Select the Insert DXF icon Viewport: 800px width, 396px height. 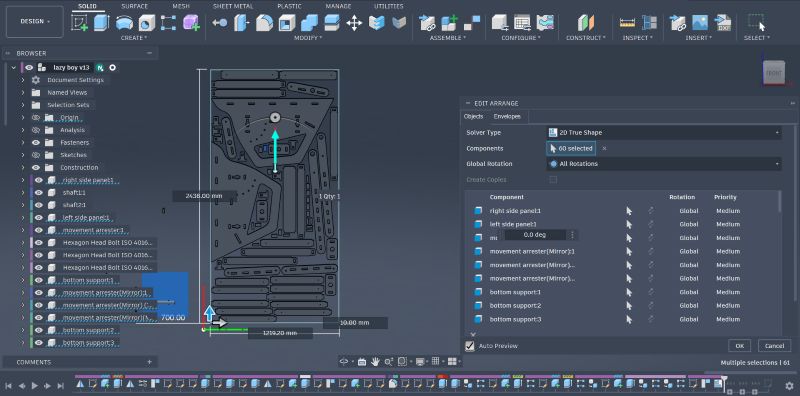[x=722, y=22]
